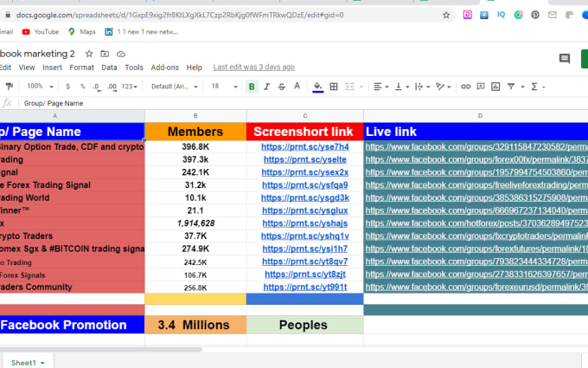Click the horizontal scrollbar
This screenshot has width=588, height=368.
pos(101,350)
